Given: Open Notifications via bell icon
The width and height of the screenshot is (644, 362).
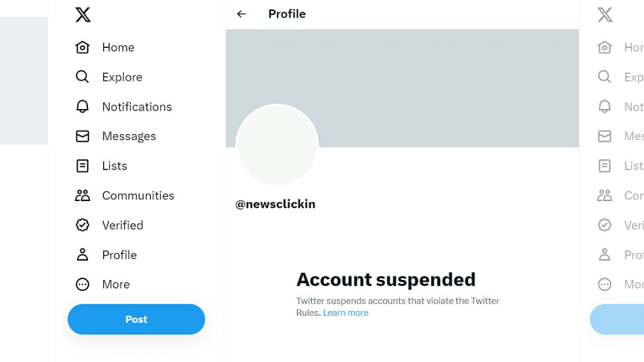Looking at the screenshot, I should point(82,106).
